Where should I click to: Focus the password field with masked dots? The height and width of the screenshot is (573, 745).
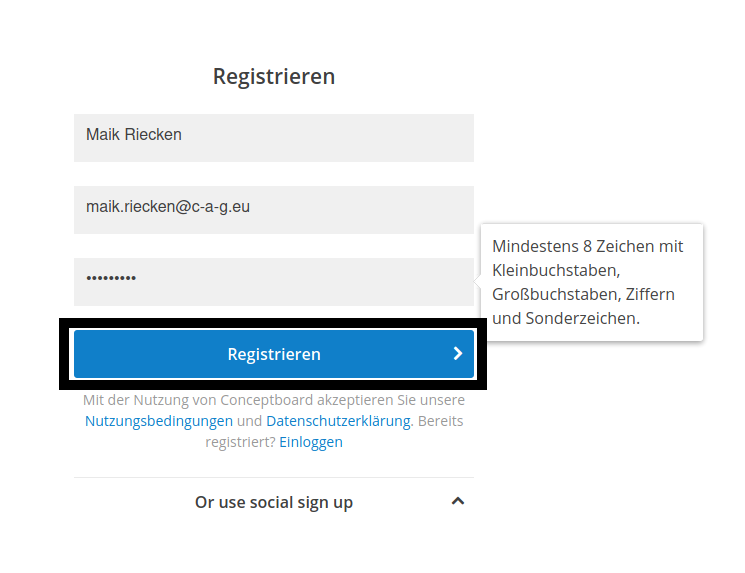click(x=274, y=282)
